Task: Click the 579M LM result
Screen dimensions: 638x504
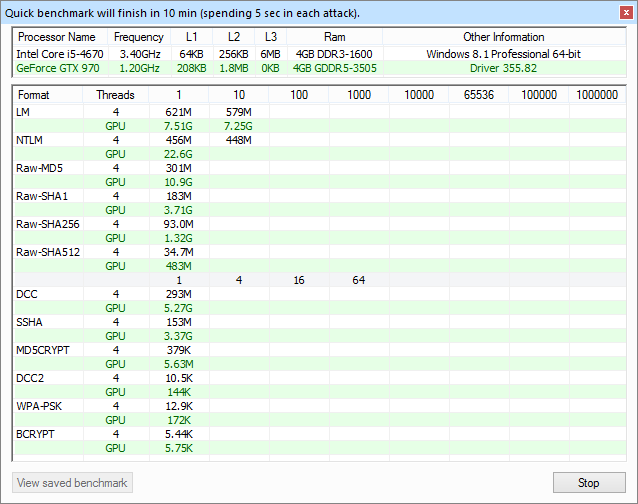Action: click(239, 112)
